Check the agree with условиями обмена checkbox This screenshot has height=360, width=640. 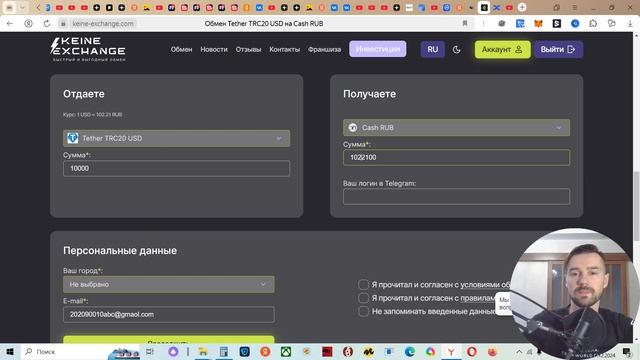[x=363, y=284]
